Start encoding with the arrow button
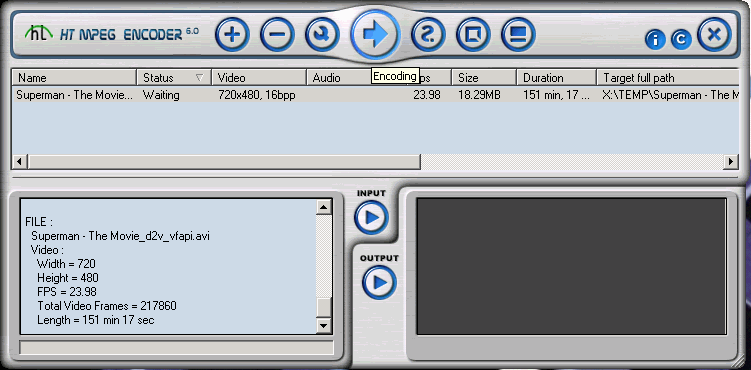Image resolution: width=751 pixels, height=370 pixels. click(375, 34)
